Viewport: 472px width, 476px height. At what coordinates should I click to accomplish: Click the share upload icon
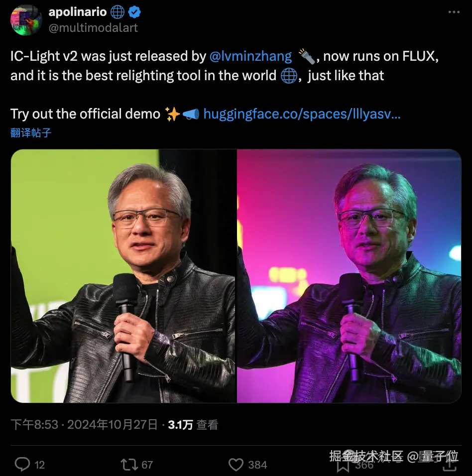coord(450,465)
